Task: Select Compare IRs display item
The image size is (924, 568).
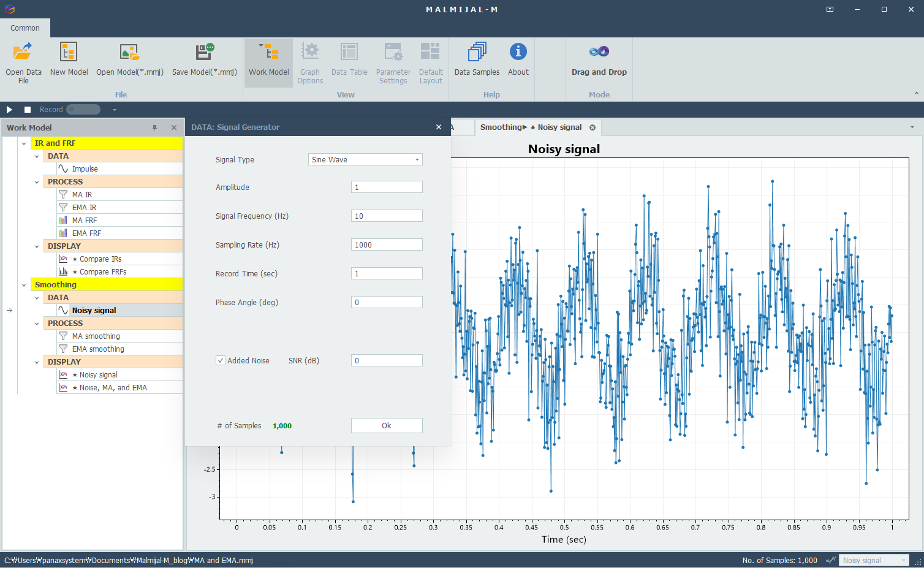Action: [119, 259]
